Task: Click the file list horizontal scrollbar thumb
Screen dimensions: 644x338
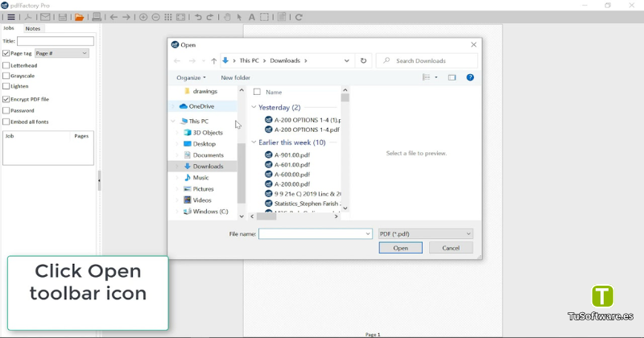Action: pos(266,216)
